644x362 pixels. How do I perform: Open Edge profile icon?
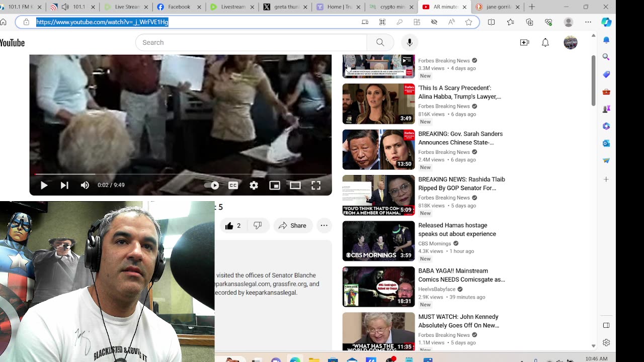coord(569,22)
